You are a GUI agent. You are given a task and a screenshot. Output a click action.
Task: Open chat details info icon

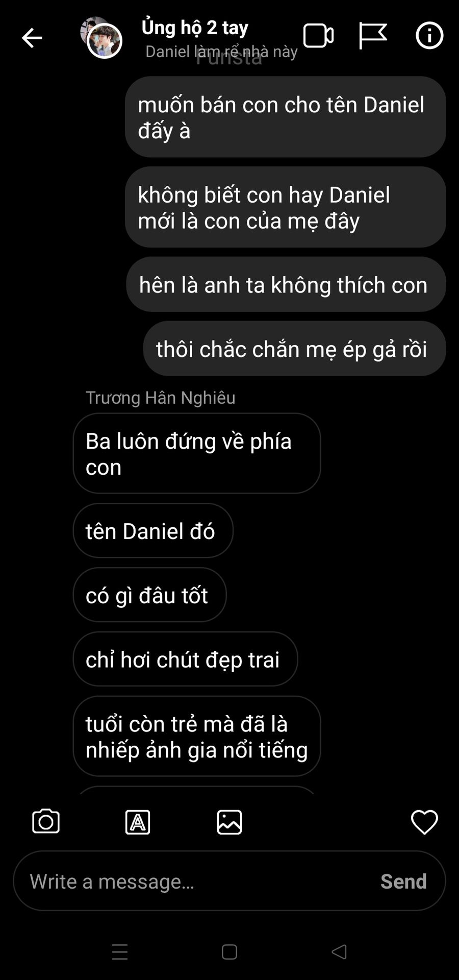429,36
